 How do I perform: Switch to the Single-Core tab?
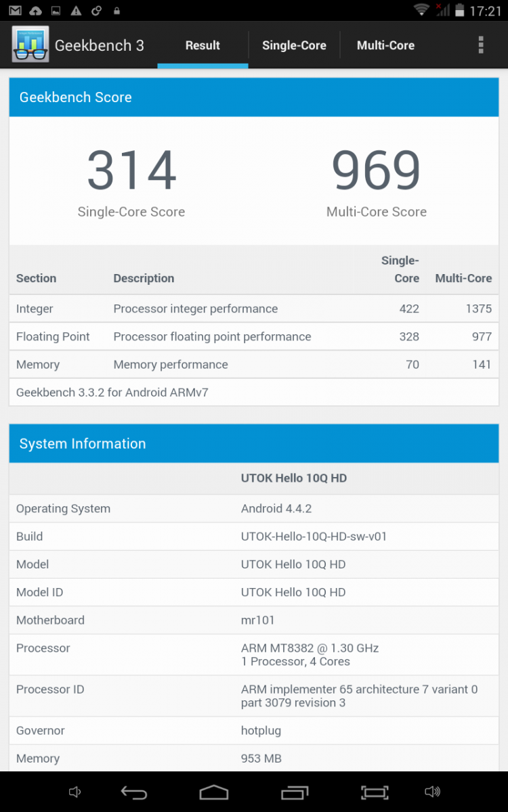pos(294,45)
